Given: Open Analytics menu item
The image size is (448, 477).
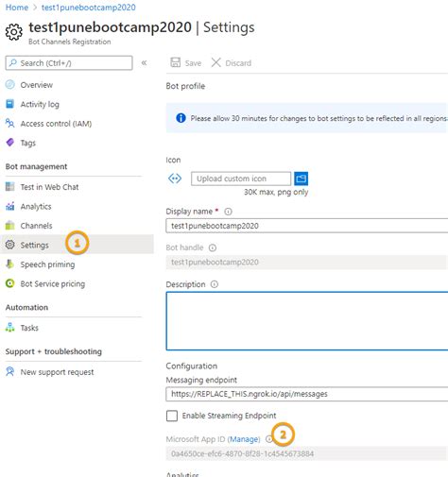Looking at the screenshot, I should pyautogui.click(x=36, y=207).
